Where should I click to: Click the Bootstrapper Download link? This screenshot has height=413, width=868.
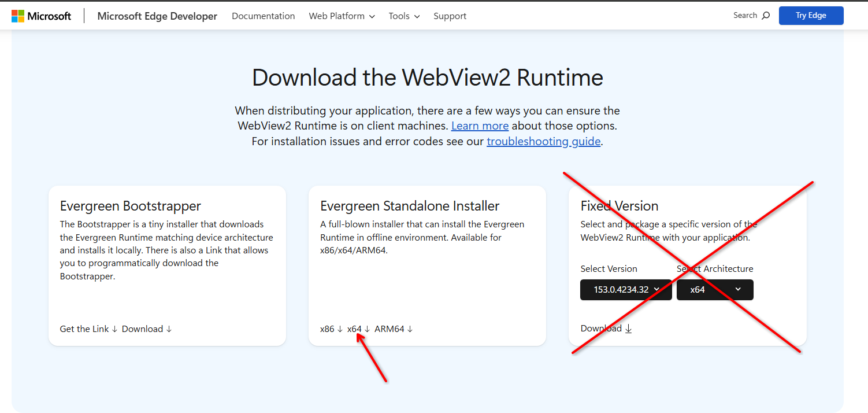click(147, 329)
